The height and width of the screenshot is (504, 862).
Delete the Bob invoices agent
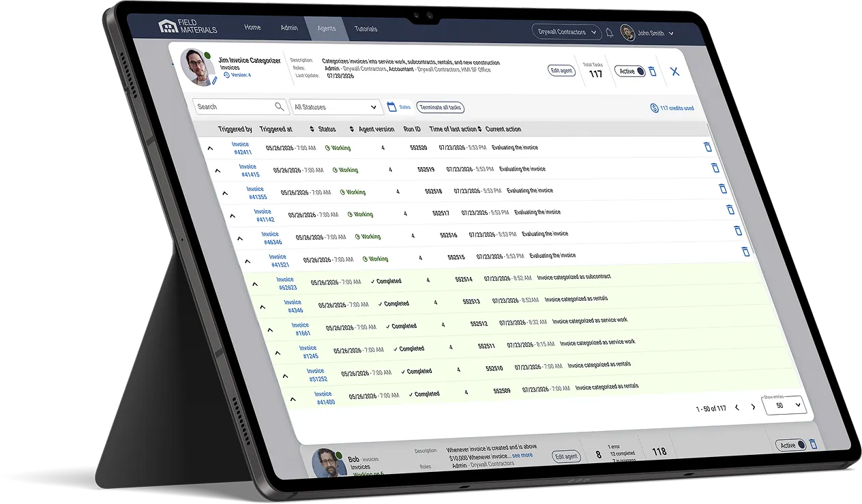813,444
